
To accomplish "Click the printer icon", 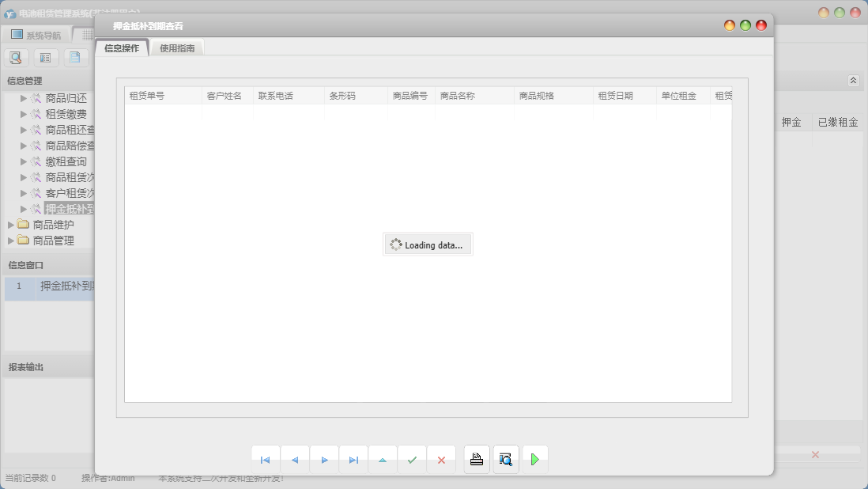I will (x=477, y=460).
